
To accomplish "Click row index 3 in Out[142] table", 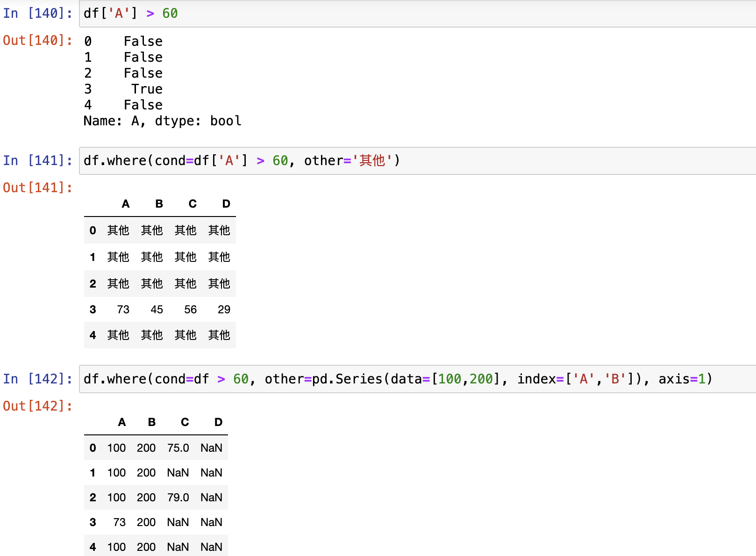I will pos(93,522).
